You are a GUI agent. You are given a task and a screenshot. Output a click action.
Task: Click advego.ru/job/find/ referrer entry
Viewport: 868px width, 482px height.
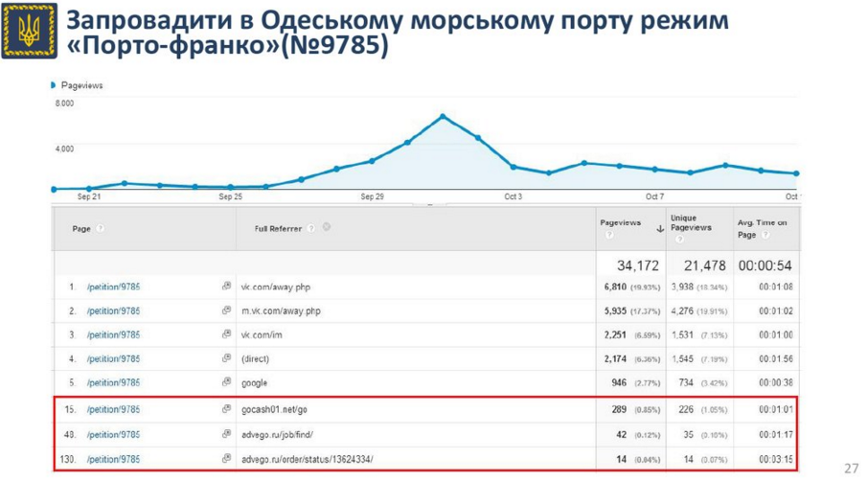click(276, 434)
